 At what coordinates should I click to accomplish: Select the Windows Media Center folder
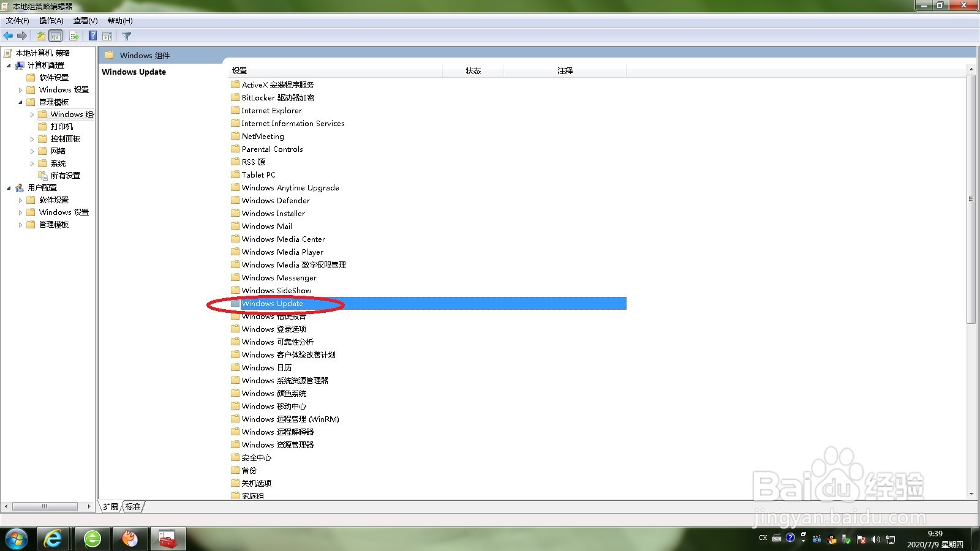click(x=284, y=239)
